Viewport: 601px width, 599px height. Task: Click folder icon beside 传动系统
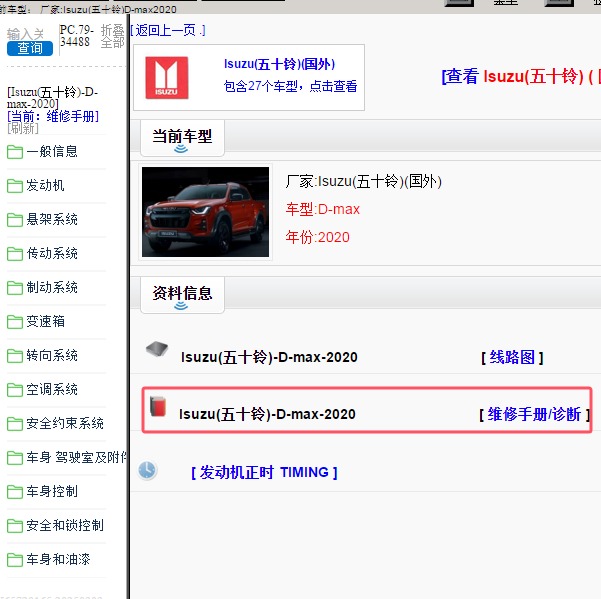(x=15, y=254)
